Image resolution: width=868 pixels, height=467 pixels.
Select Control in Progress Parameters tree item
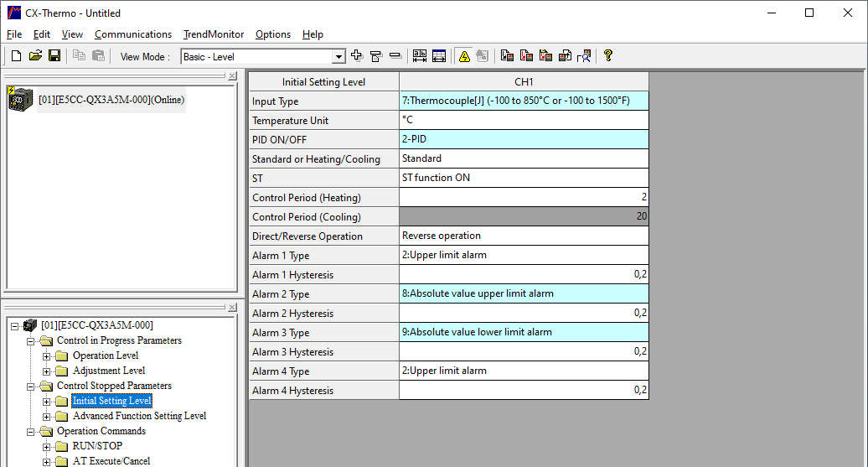coord(119,340)
